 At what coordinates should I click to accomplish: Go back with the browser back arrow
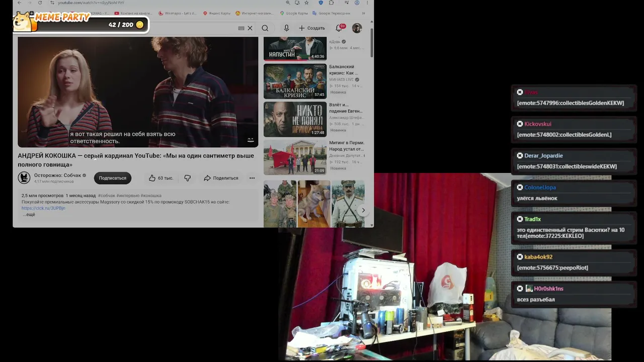(x=19, y=3)
